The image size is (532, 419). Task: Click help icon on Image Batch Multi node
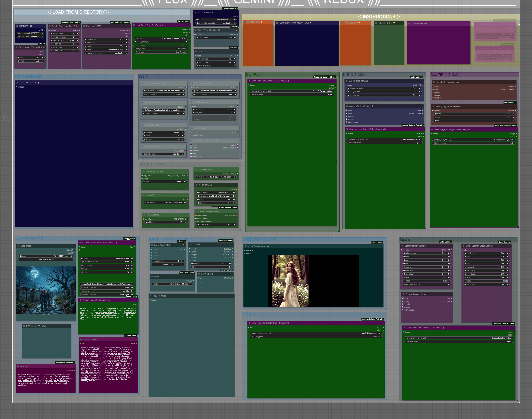183,245
